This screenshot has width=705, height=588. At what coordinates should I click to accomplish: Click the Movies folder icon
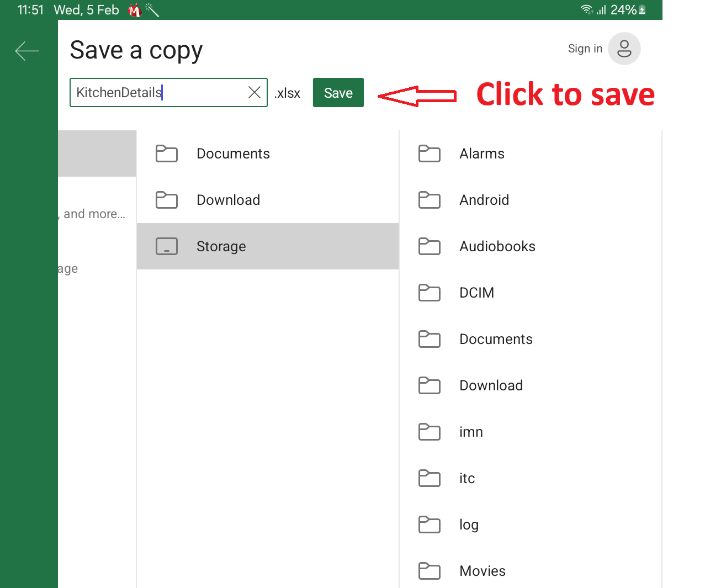click(x=430, y=571)
